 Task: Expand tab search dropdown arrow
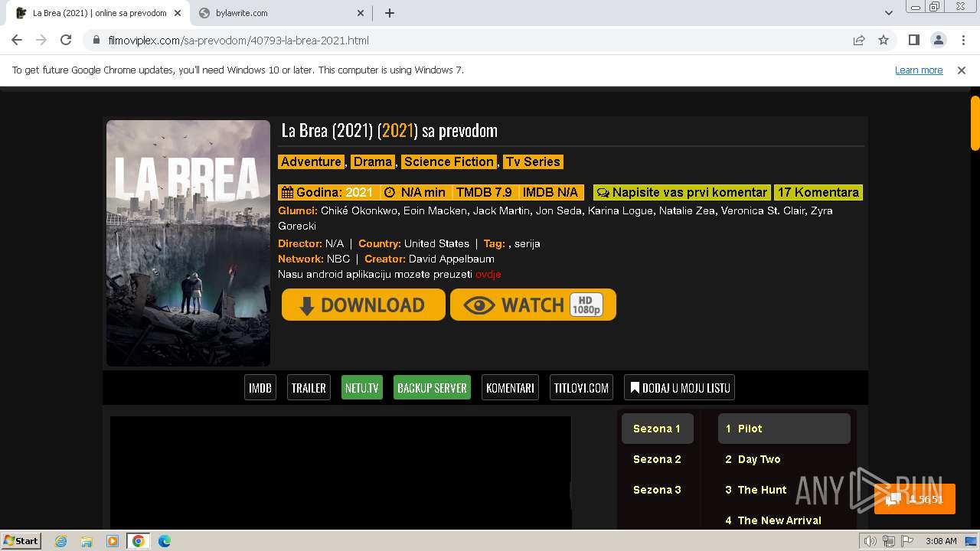[x=889, y=13]
